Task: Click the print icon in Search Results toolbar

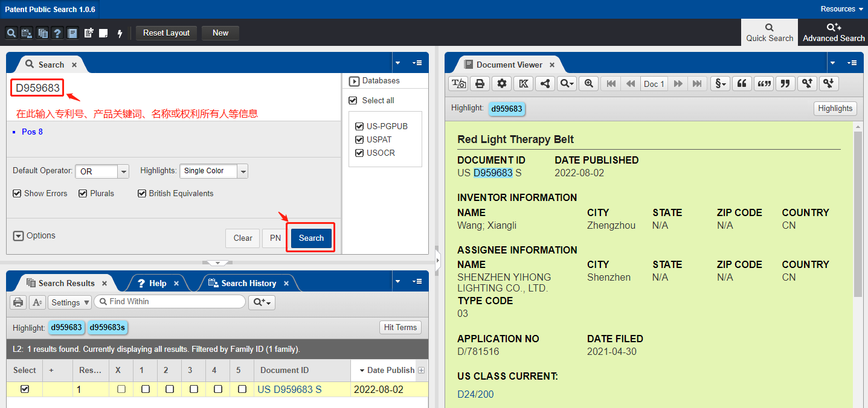Action: click(18, 302)
